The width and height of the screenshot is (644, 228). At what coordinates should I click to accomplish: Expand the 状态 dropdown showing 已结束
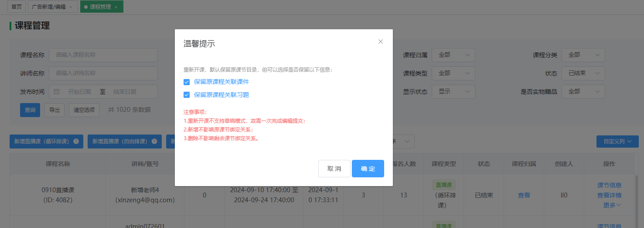pos(583,73)
